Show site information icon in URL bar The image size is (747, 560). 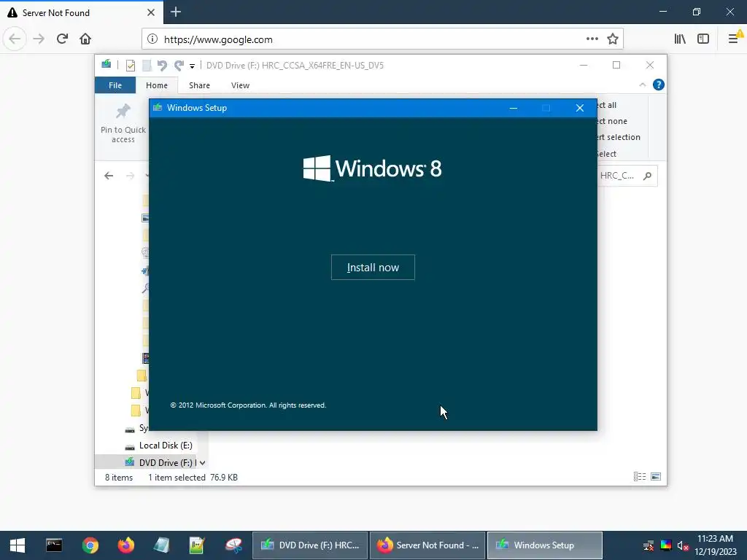[x=152, y=39]
